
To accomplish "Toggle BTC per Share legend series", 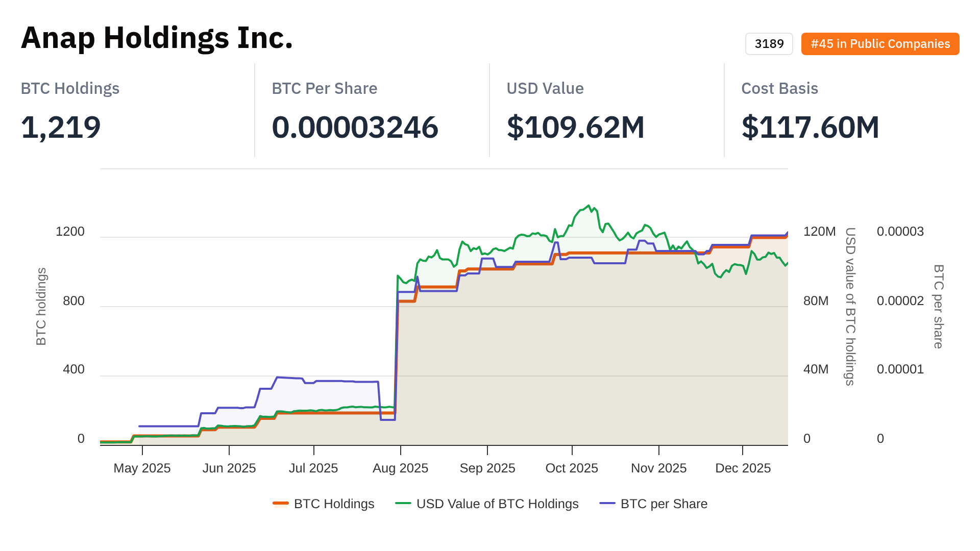I will point(664,504).
